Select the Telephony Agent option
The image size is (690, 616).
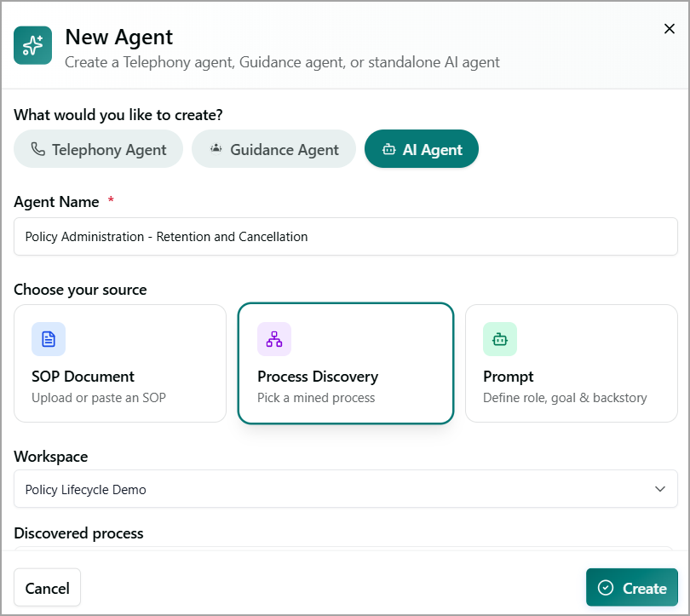(x=98, y=149)
